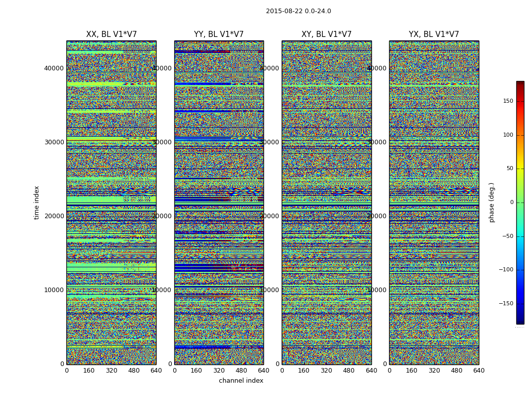Image resolution: width=532 pixels, height=405 pixels.
Task: Click the colorbar tick label "−100"
Action: point(506,269)
